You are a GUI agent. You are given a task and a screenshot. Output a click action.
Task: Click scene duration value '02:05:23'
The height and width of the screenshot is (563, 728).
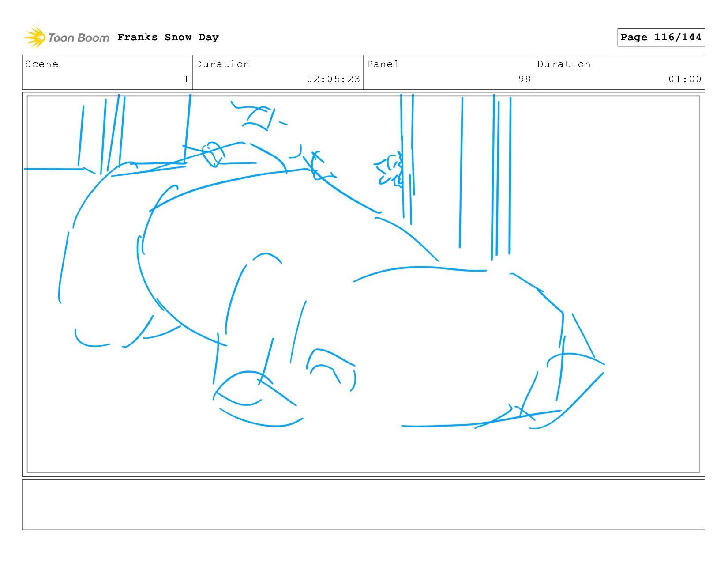pyautogui.click(x=334, y=79)
